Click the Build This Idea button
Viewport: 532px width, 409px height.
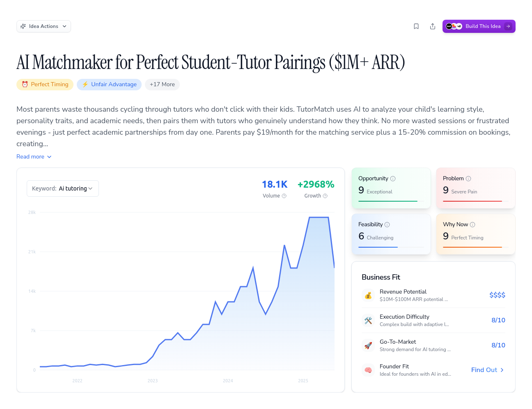point(479,26)
